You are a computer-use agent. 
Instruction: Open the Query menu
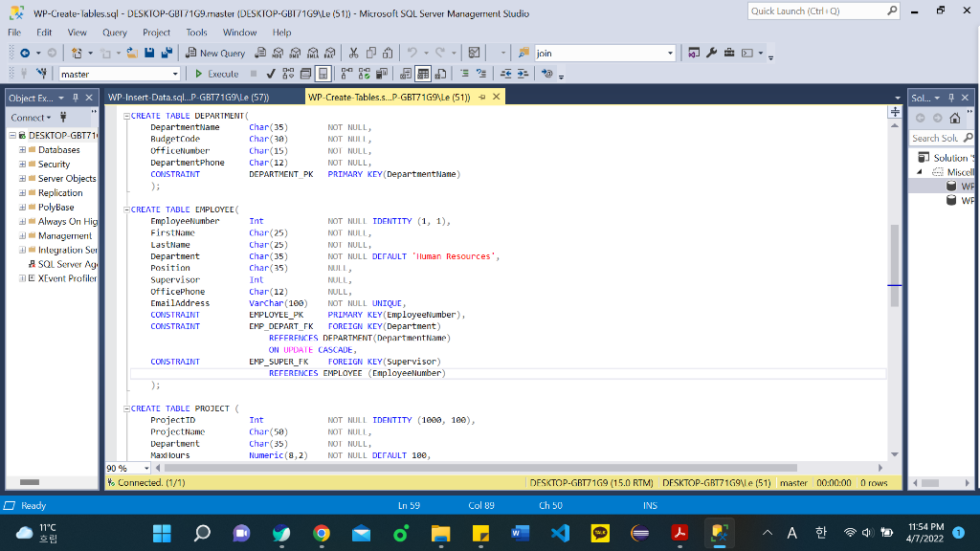point(115,33)
